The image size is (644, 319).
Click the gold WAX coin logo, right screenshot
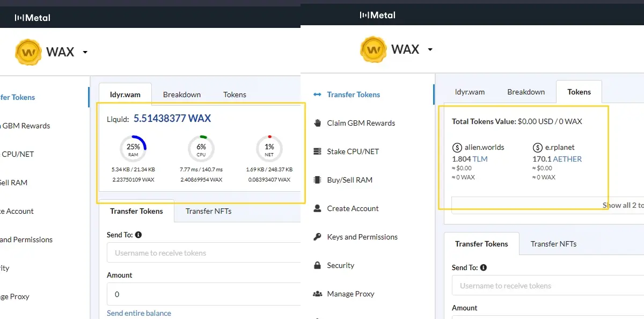(374, 50)
